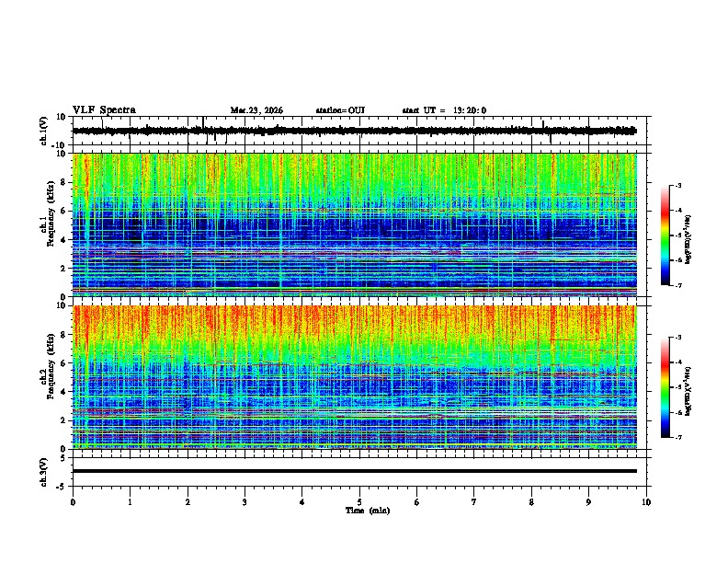Image resolution: width=728 pixels, height=563 pixels.
Task: Click the "-3" tick on ch.2 color bar
Action: coord(678,338)
